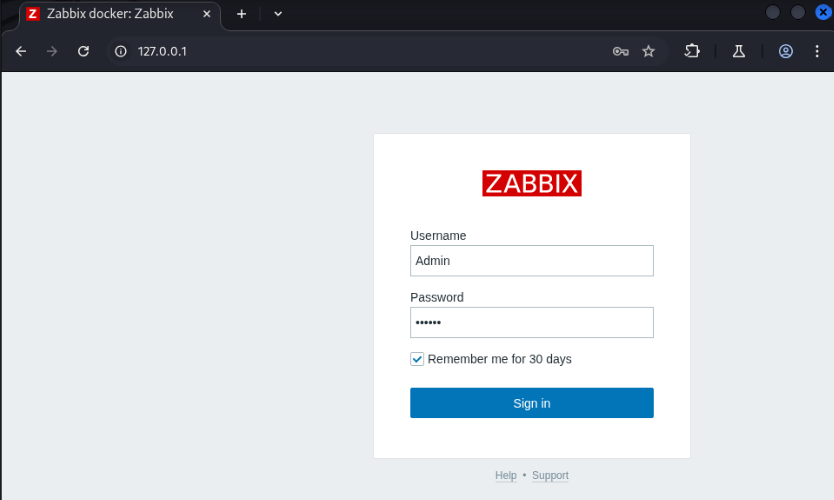
Task: Open the Chrome Labs flask icon
Action: tap(739, 52)
